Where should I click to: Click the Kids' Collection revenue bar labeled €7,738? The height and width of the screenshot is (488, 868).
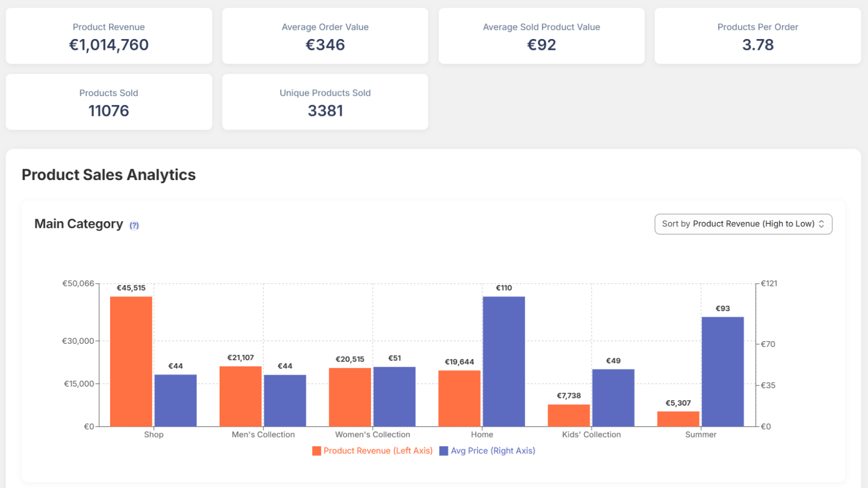pos(569,415)
